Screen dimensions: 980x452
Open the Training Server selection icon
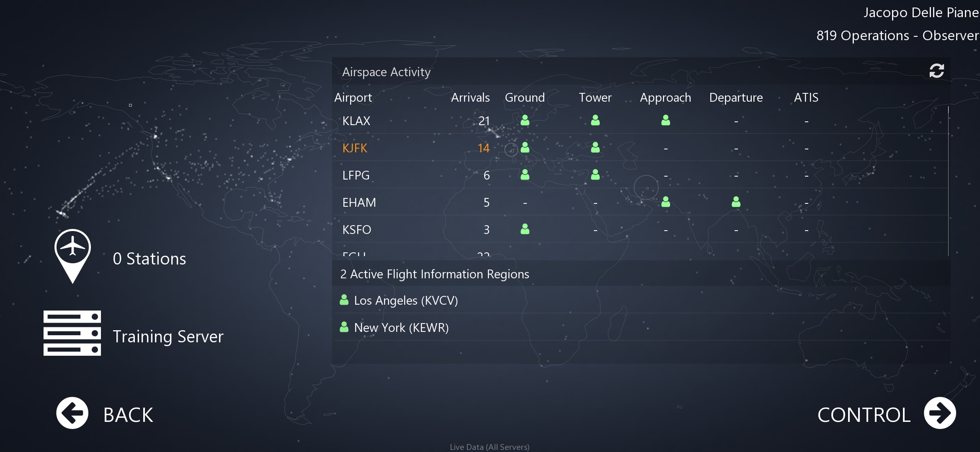tap(72, 333)
